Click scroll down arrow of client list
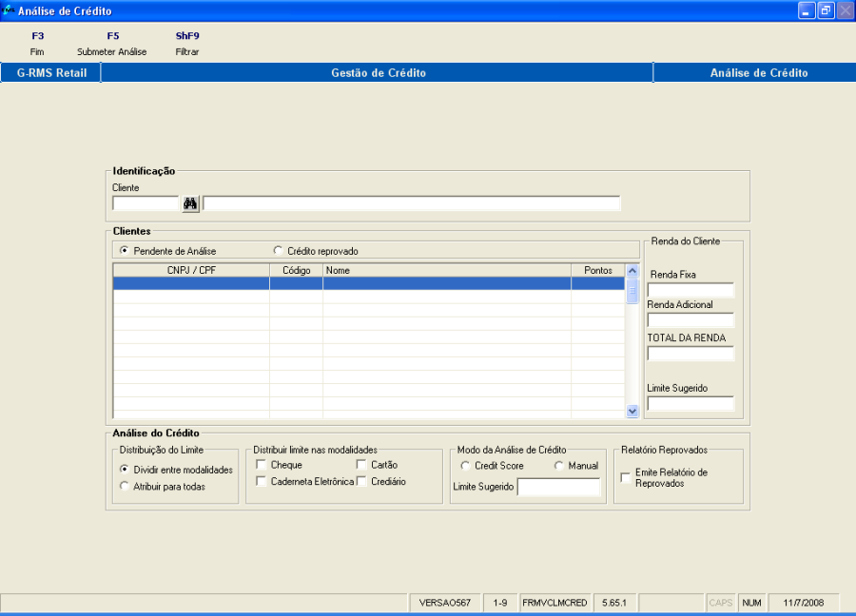 632,412
